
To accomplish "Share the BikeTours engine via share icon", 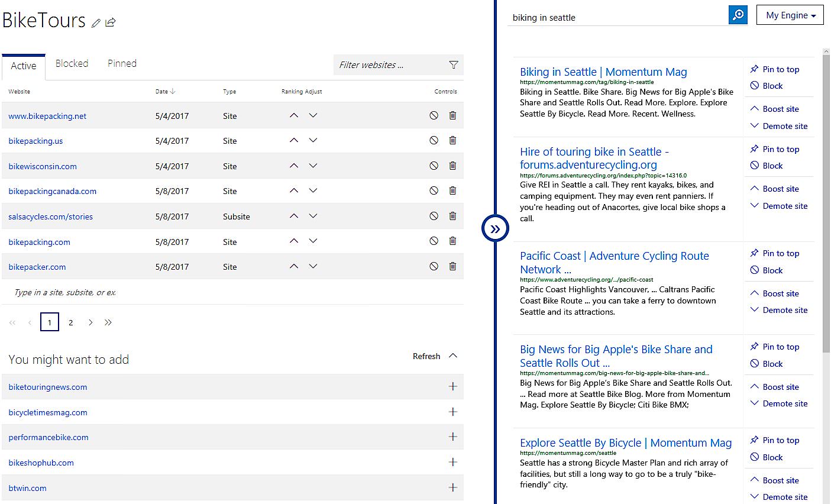I will click(x=111, y=22).
